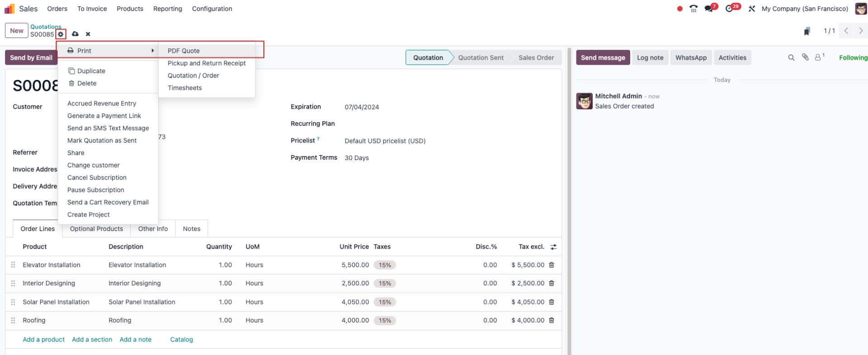Click the search icon in chatter
868x355 pixels.
point(791,58)
